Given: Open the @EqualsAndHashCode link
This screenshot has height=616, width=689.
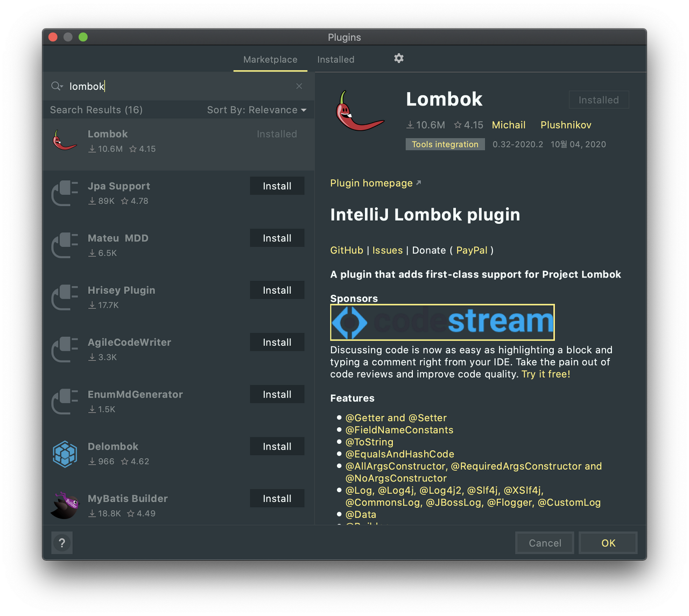Looking at the screenshot, I should click(400, 454).
